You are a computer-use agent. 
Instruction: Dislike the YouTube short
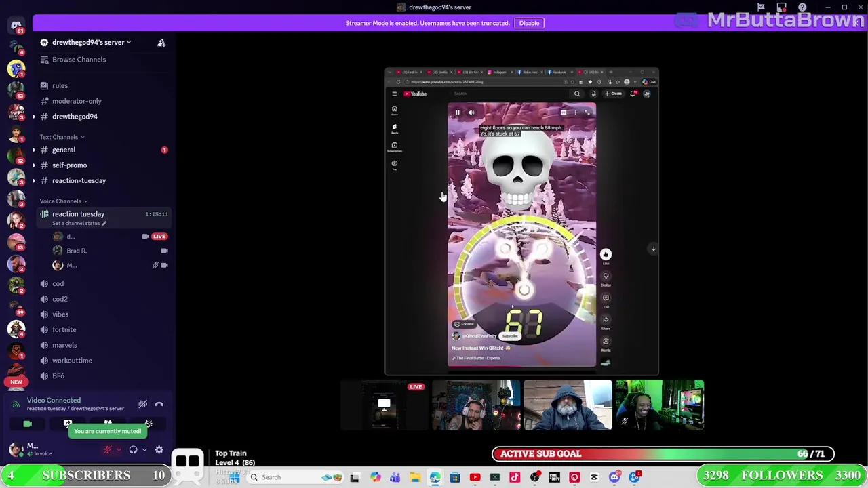coord(606,276)
